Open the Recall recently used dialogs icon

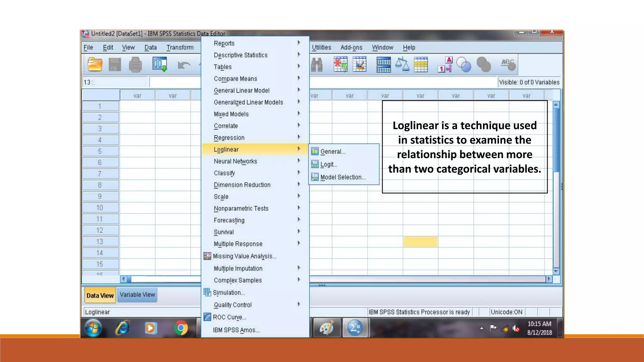[160, 64]
